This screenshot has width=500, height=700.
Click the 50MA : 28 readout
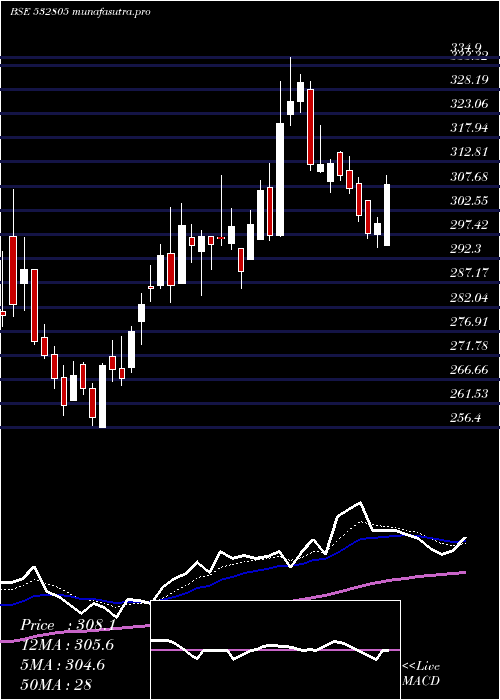(55, 685)
